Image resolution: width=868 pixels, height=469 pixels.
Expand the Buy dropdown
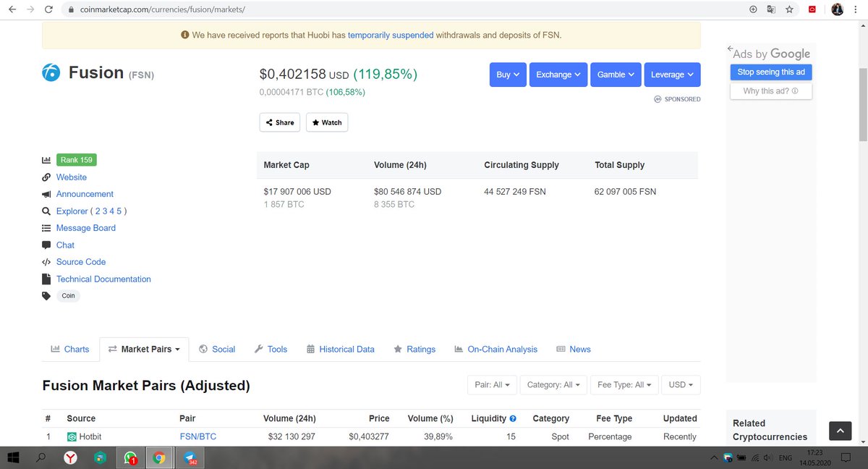pos(507,75)
